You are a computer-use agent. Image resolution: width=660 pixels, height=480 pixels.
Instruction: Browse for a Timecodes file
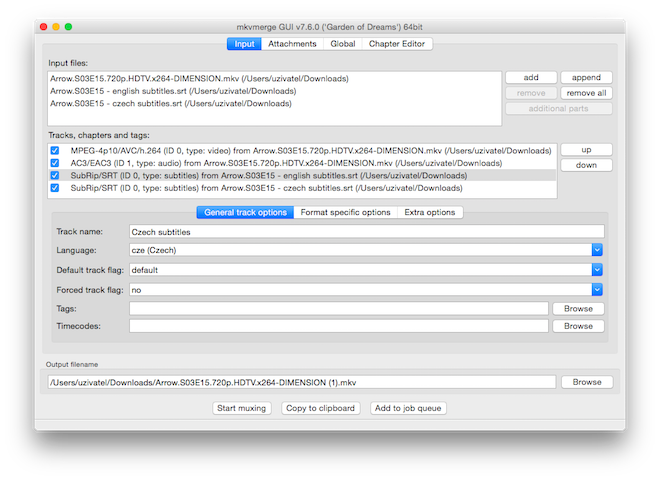(x=578, y=326)
